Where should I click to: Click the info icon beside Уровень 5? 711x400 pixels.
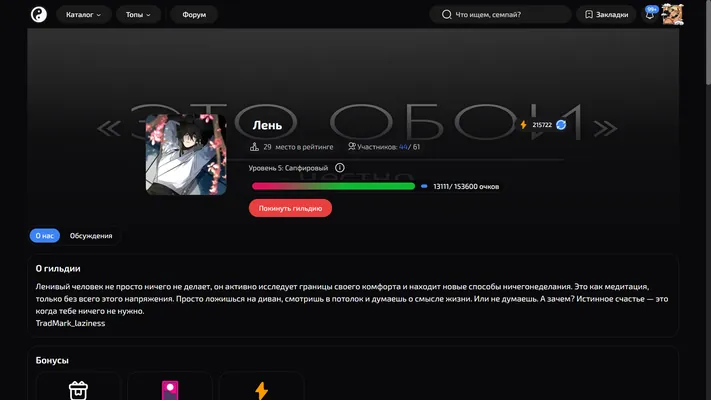click(x=340, y=168)
